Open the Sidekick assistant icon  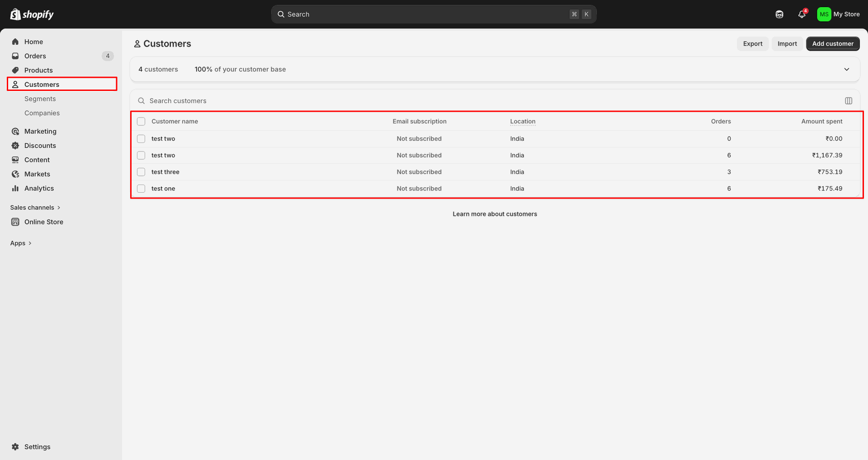pyautogui.click(x=779, y=14)
